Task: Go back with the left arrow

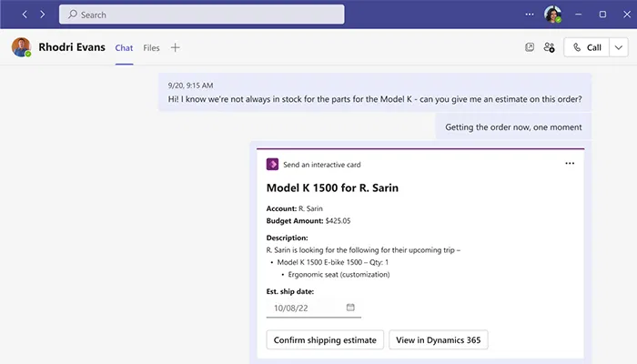Action: [25, 15]
